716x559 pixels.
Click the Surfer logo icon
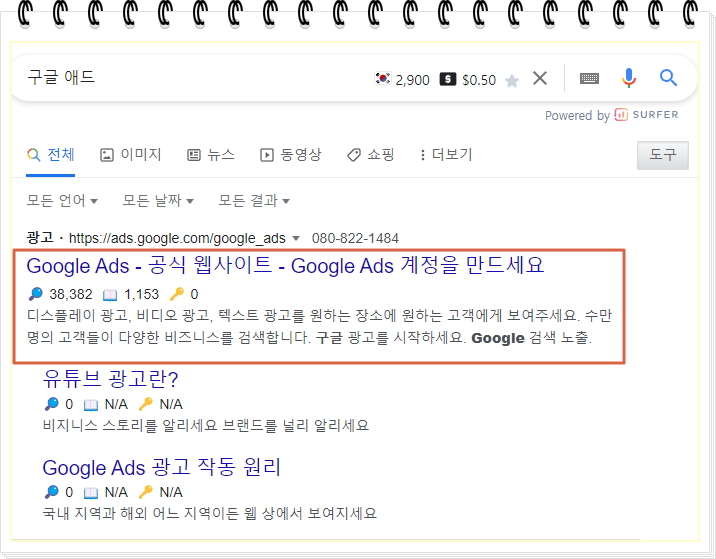(621, 115)
